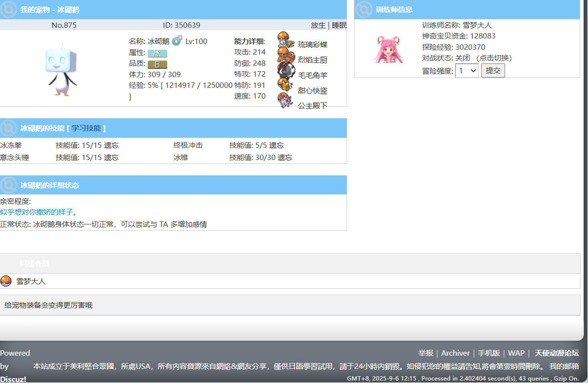Select the 公主殿下 pet name
Image resolution: width=588 pixels, height=383 pixels.
pos(313,106)
